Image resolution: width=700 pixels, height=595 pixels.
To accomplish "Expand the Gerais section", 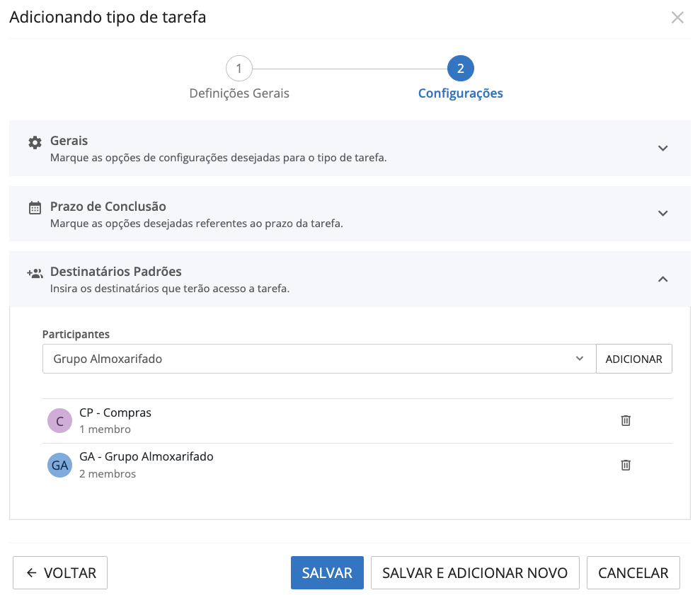I will [x=663, y=149].
